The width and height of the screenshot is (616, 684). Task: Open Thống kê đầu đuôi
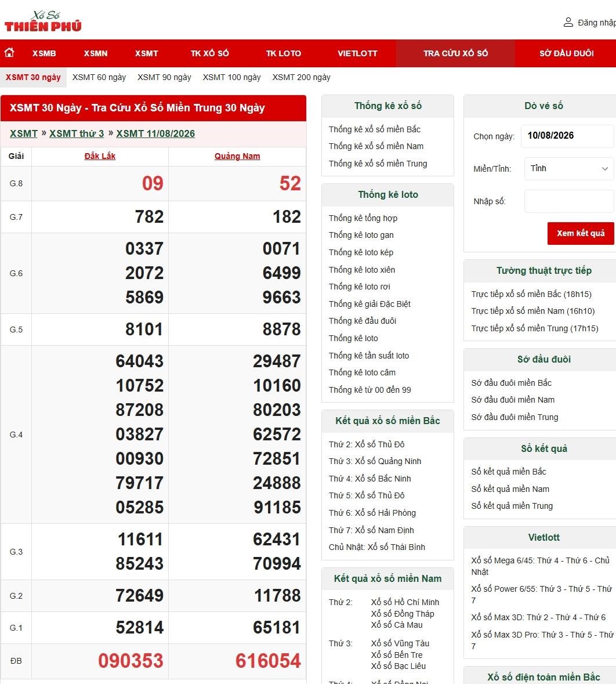[363, 321]
